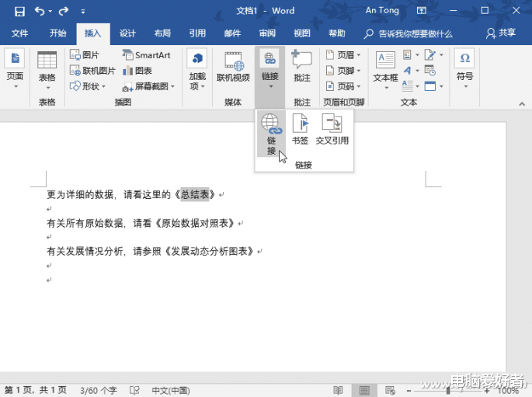Open the ribbon display options icon
Image resolution: width=532 pixels, height=397 pixels.
coord(422,11)
